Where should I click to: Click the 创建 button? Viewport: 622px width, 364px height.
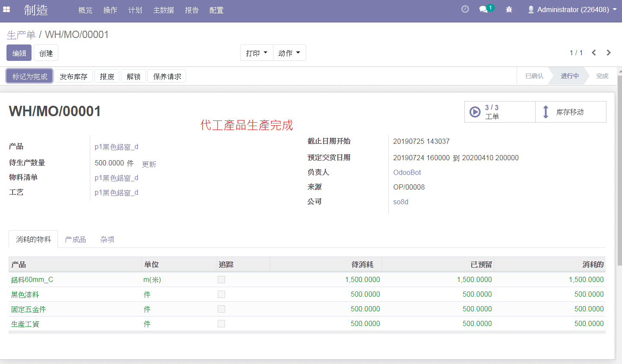[46, 53]
